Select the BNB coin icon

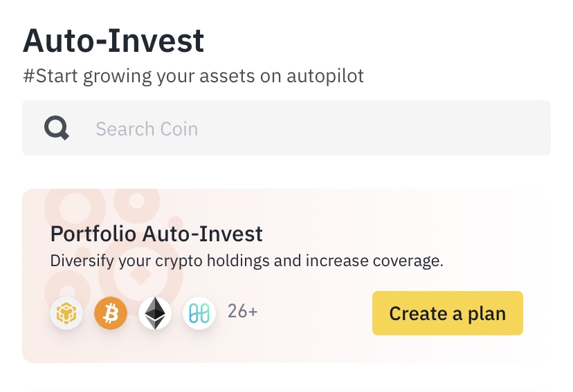pyautogui.click(x=66, y=313)
